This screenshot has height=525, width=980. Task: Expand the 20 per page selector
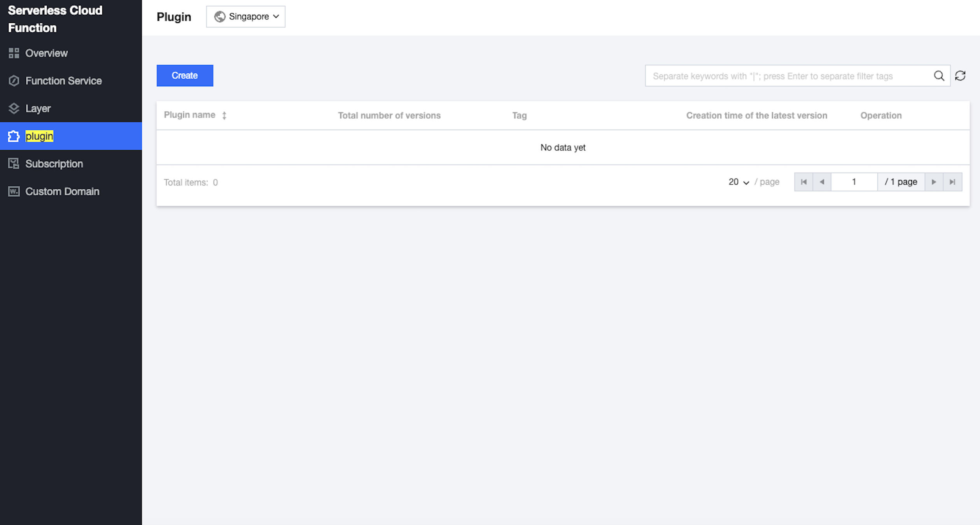738,182
